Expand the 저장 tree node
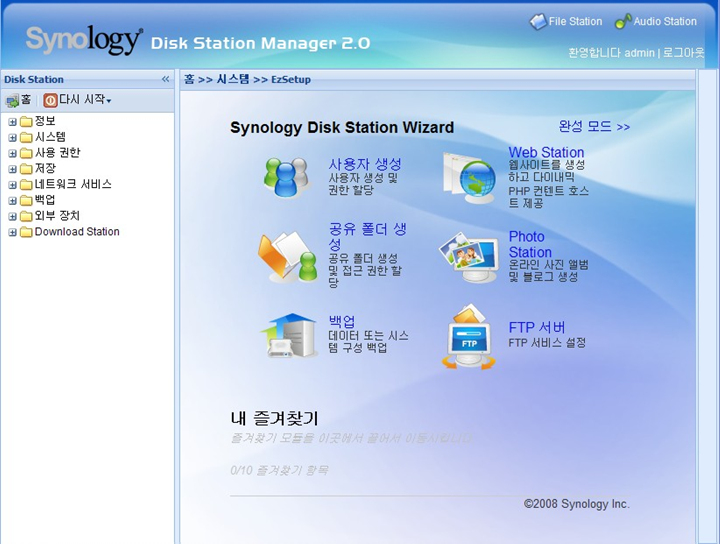720x544 pixels. click(12, 169)
